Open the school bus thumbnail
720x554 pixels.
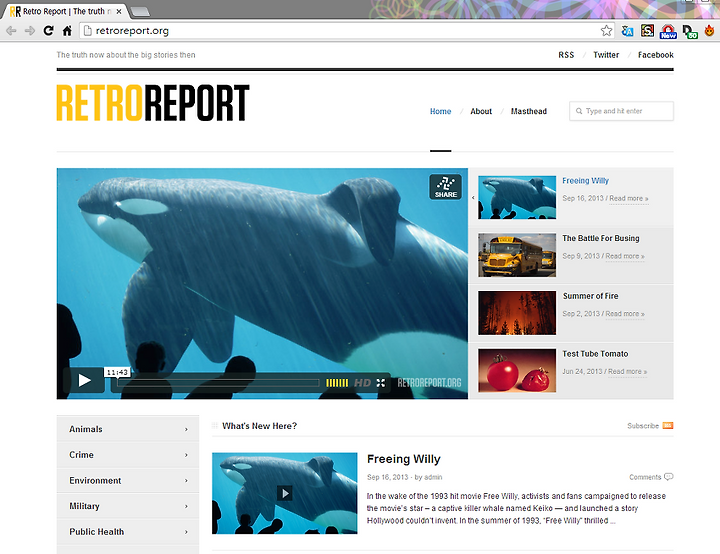point(517,255)
